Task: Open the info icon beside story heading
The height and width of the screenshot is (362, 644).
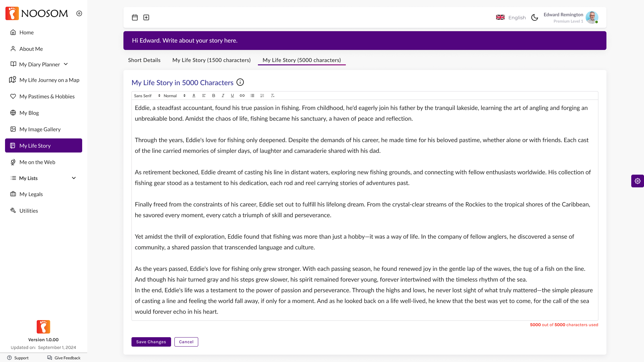Action: (240, 82)
